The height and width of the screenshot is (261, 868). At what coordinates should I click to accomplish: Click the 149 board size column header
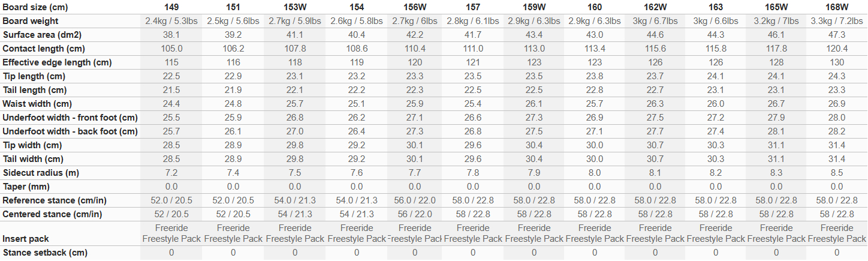pyautogui.click(x=171, y=7)
